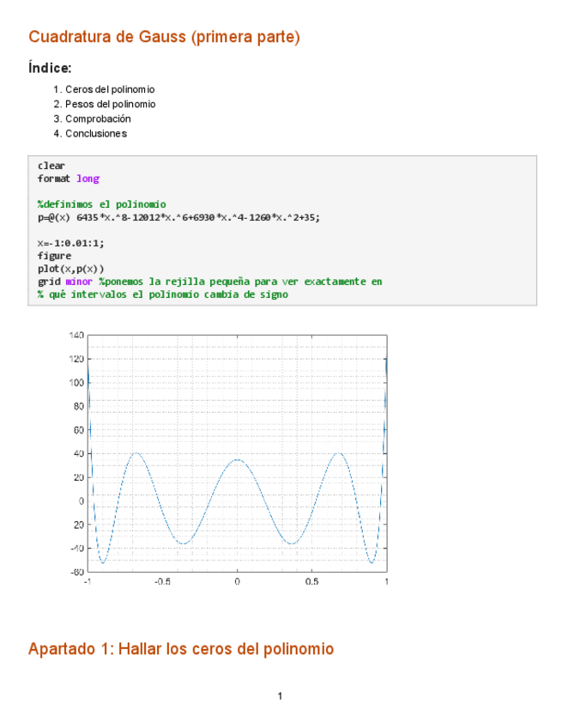Click the "-0.5" x-axis tick label
This screenshot has width=562, height=728.
(162, 581)
